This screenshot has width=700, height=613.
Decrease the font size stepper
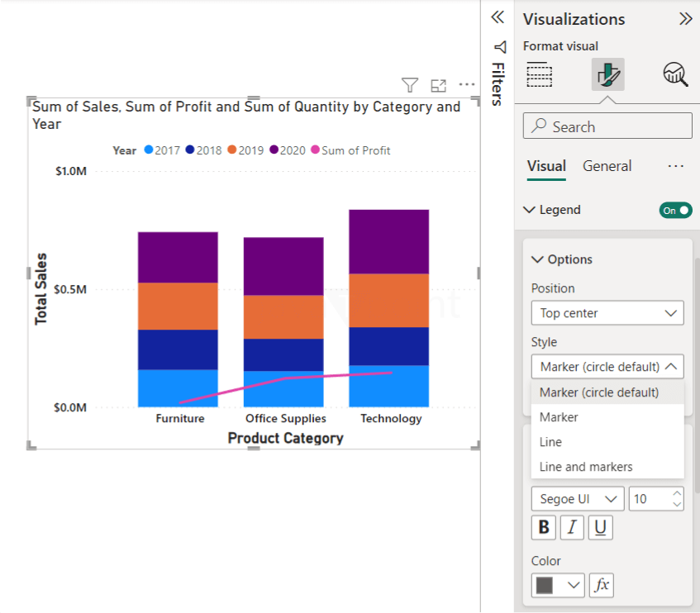point(677,504)
